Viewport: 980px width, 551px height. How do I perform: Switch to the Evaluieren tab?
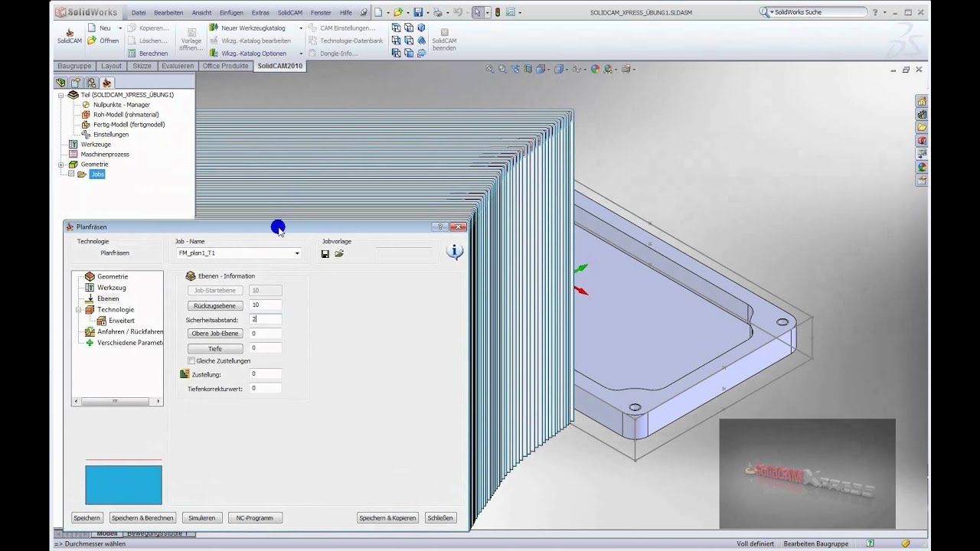pyautogui.click(x=178, y=66)
